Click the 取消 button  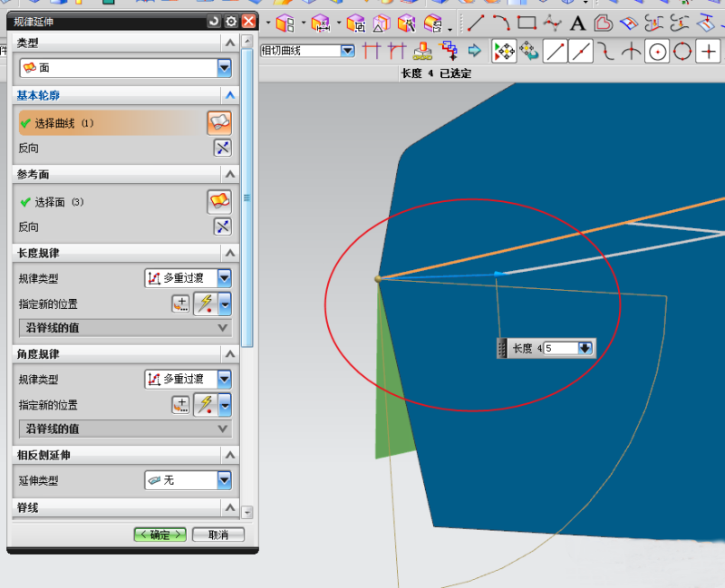(x=218, y=535)
